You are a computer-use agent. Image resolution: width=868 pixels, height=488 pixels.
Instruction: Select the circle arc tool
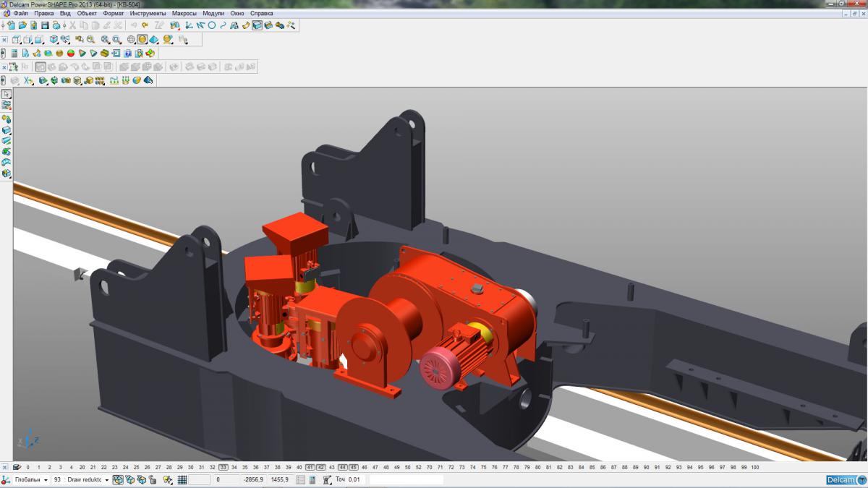click(212, 25)
